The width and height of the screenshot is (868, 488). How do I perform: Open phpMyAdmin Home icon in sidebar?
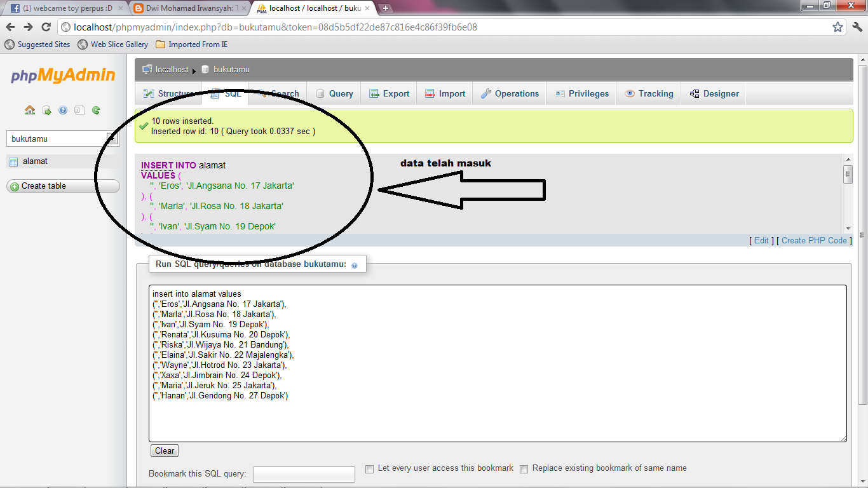point(30,110)
